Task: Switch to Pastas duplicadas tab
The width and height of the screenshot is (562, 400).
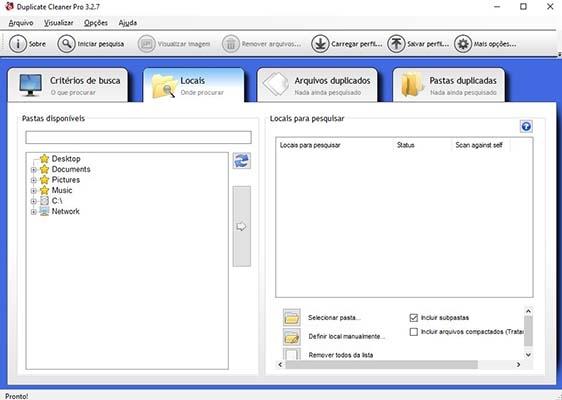Action: (448, 85)
